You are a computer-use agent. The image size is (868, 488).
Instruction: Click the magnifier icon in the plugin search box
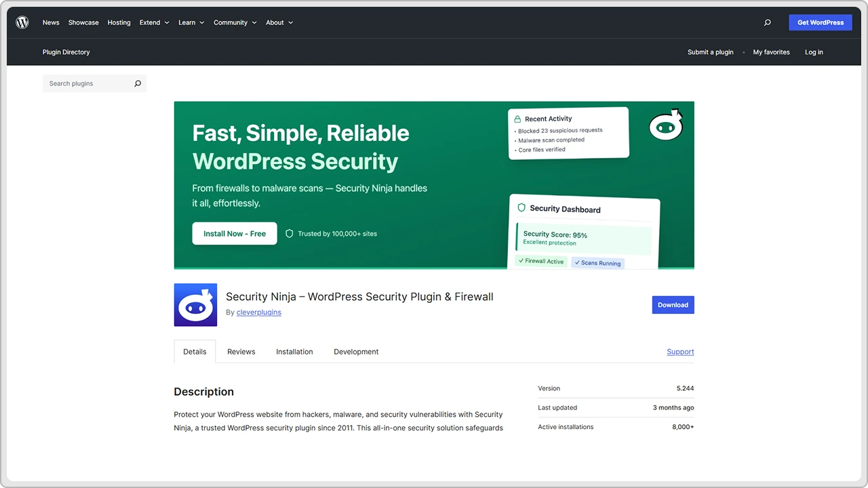[x=137, y=83]
